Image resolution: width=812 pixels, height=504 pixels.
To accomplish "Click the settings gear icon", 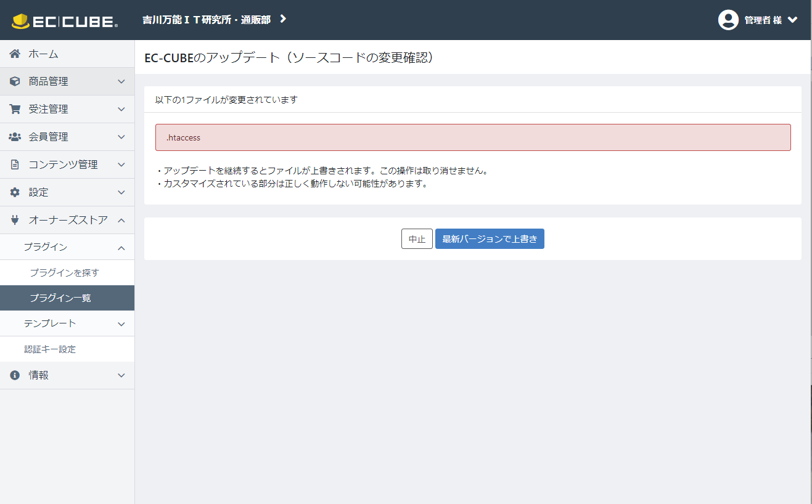I will tap(15, 192).
